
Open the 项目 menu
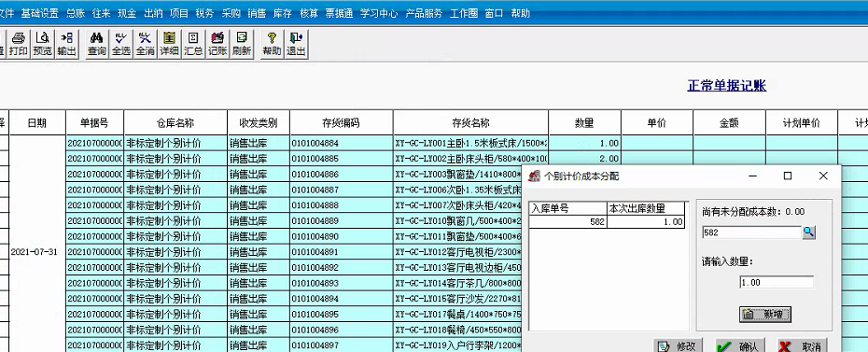tap(179, 14)
